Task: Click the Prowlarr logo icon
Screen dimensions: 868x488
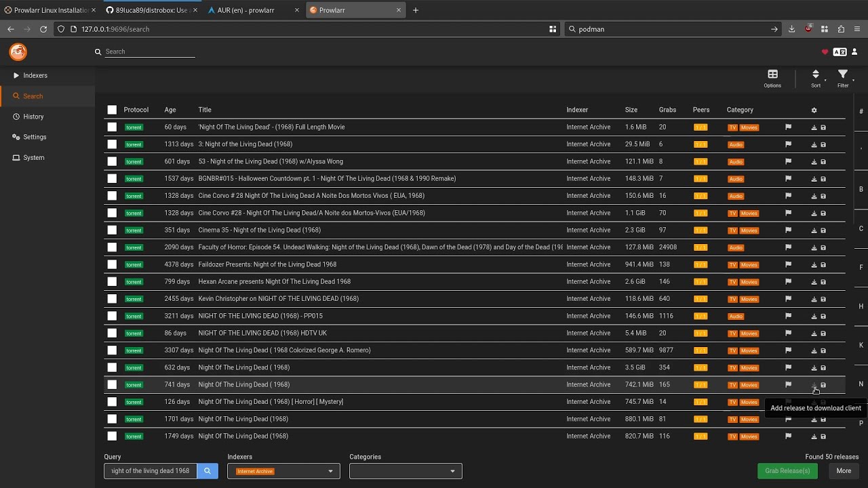Action: coord(18,52)
